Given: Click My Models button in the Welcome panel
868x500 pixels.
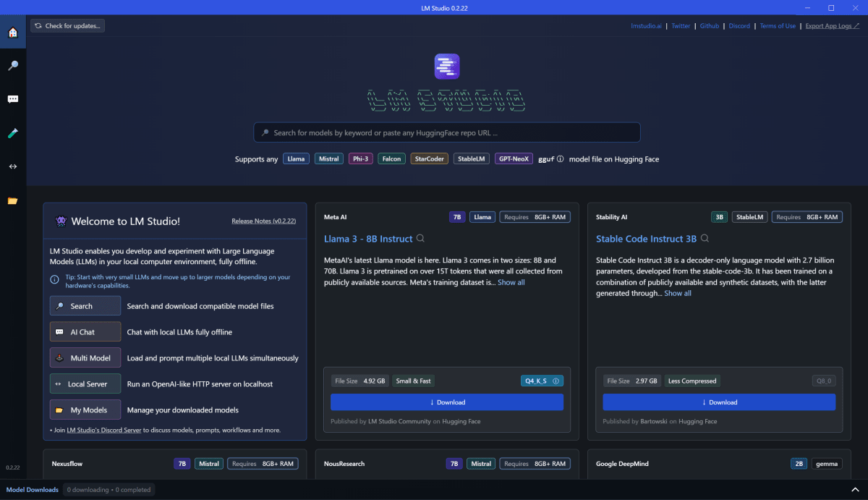Looking at the screenshot, I should tap(85, 410).
